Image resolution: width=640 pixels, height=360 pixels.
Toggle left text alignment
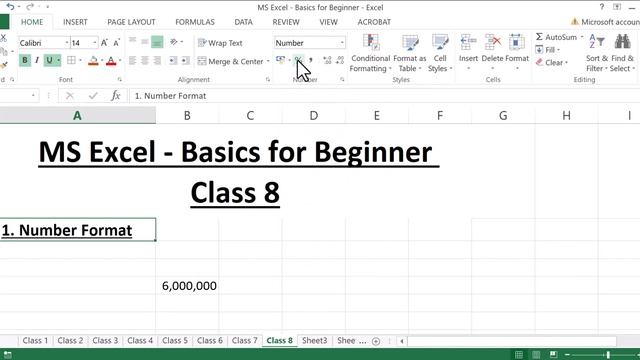(x=133, y=61)
